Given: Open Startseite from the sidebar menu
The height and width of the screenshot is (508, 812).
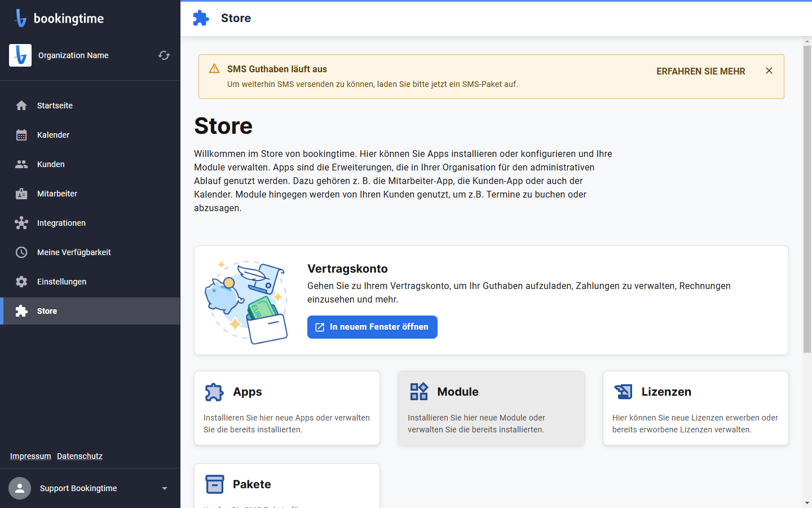Looking at the screenshot, I should click(x=90, y=106).
